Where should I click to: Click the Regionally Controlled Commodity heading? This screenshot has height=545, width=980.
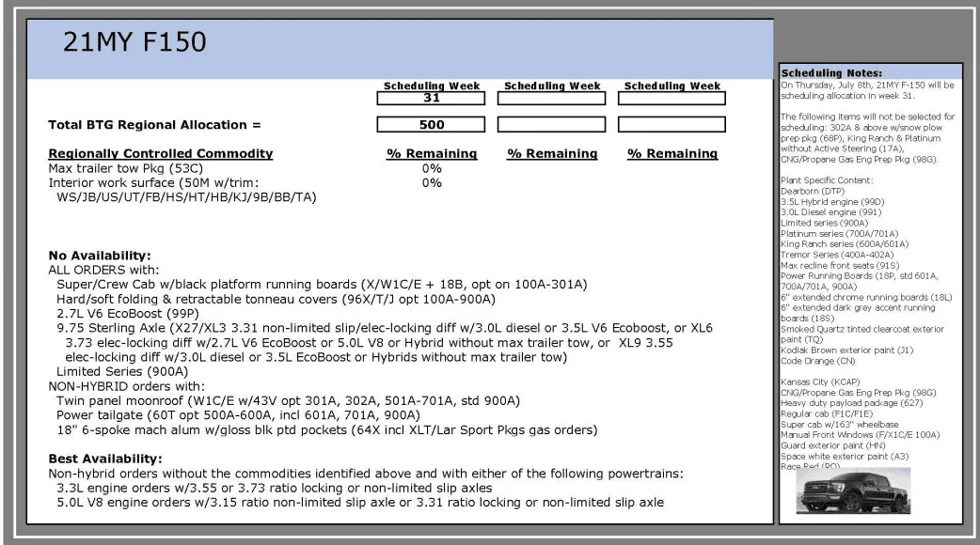tap(161, 153)
